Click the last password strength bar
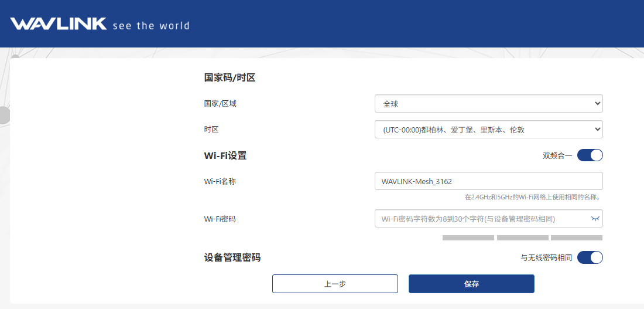 click(576, 238)
